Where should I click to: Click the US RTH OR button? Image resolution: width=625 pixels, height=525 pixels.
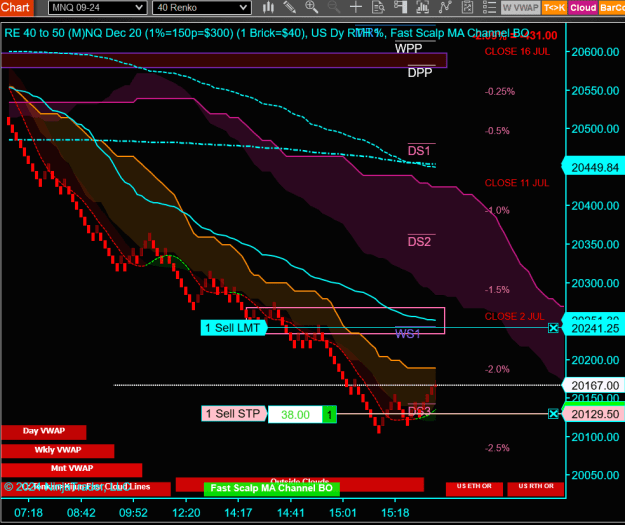(x=536, y=488)
